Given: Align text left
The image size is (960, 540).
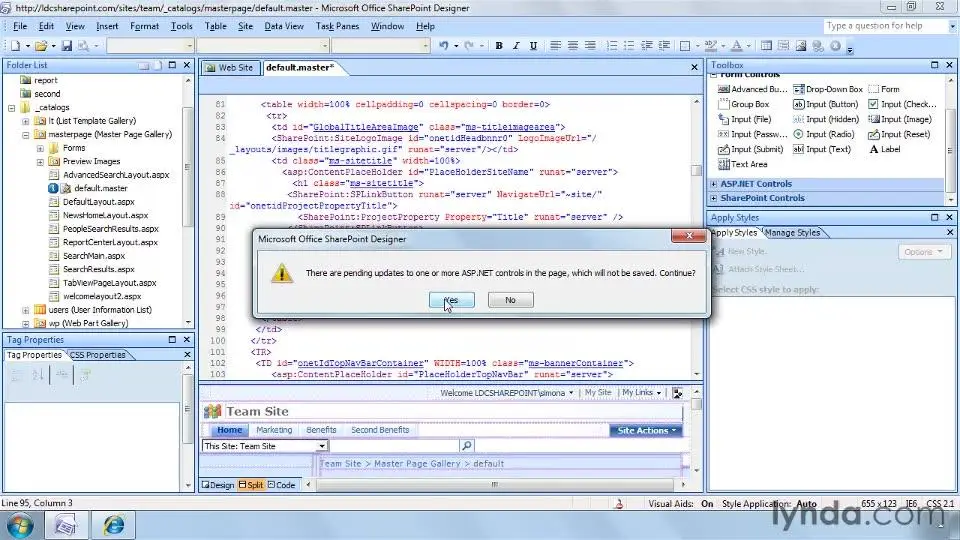Looking at the screenshot, I should pyautogui.click(x=555, y=46).
